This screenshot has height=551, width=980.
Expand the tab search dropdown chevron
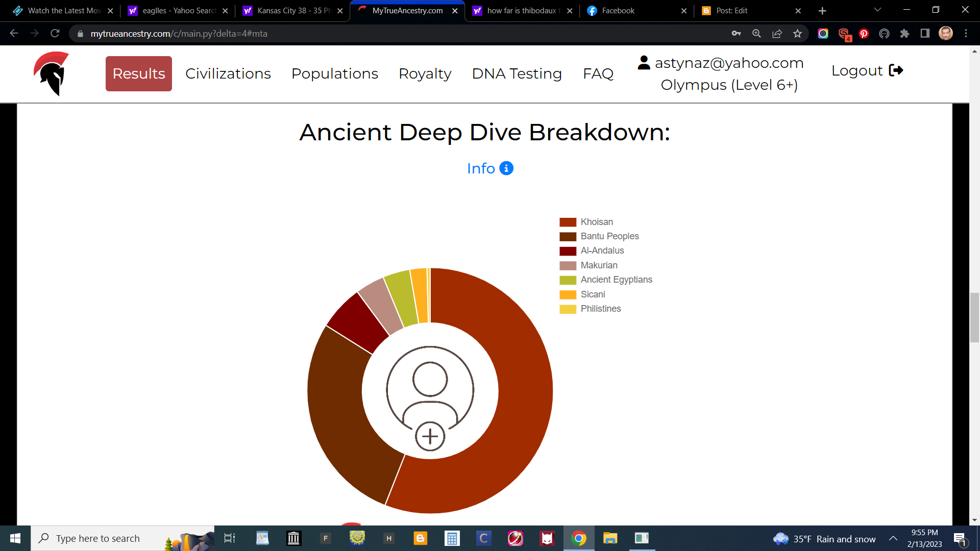(x=877, y=10)
